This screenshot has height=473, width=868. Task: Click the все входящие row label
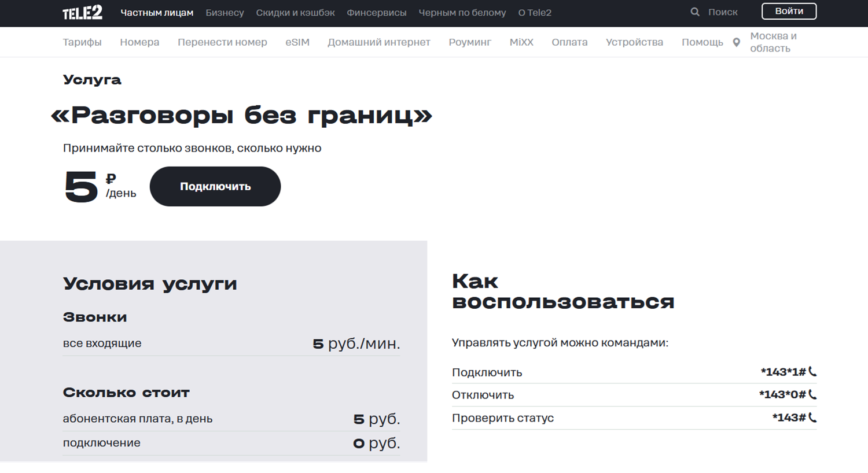102,343
